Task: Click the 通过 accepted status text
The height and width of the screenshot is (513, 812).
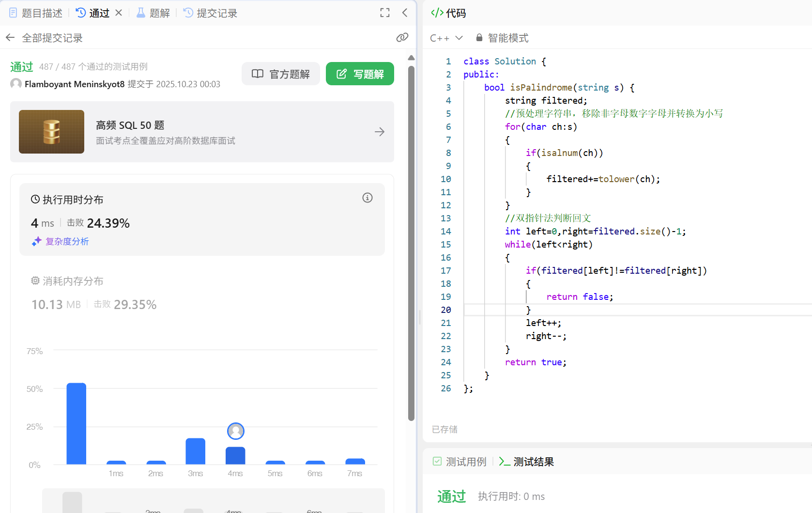Action: click(x=22, y=67)
